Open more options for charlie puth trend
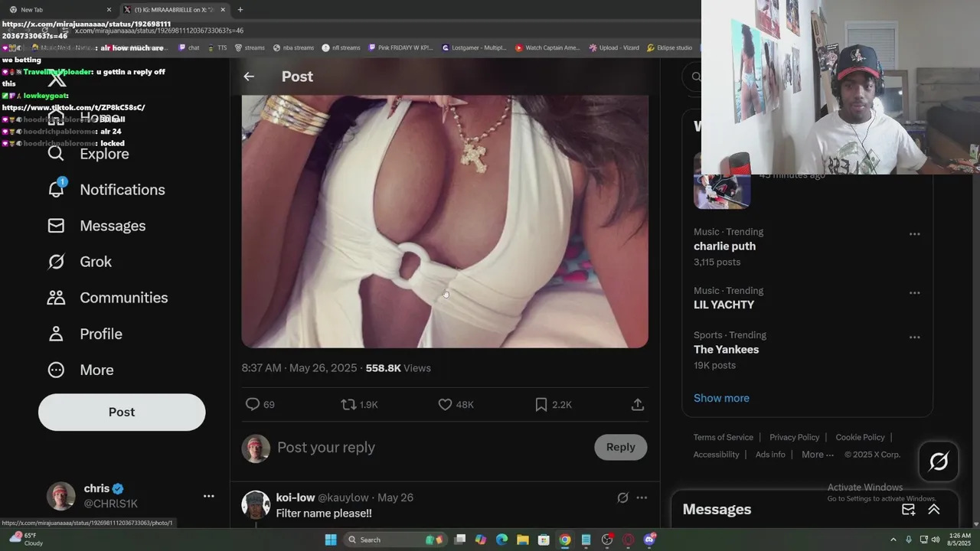This screenshot has height=551, width=980. click(x=914, y=234)
